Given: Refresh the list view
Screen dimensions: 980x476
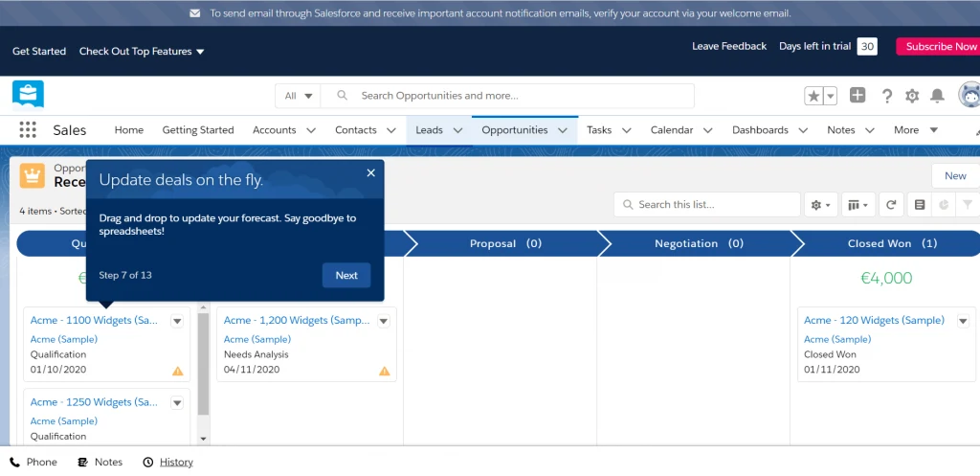Looking at the screenshot, I should coord(891,205).
